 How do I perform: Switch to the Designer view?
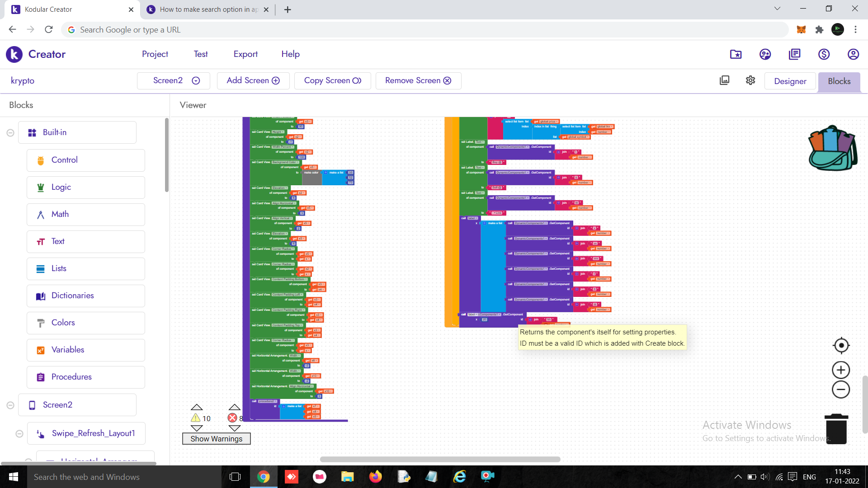(x=790, y=81)
